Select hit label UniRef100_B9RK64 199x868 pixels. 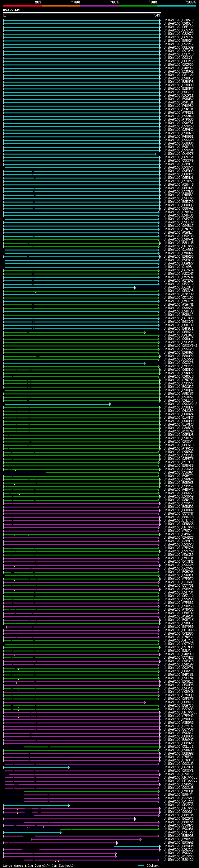coord(178,41)
